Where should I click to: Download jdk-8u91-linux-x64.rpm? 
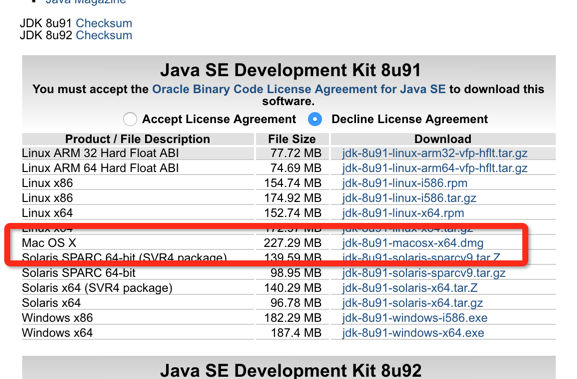click(x=403, y=213)
